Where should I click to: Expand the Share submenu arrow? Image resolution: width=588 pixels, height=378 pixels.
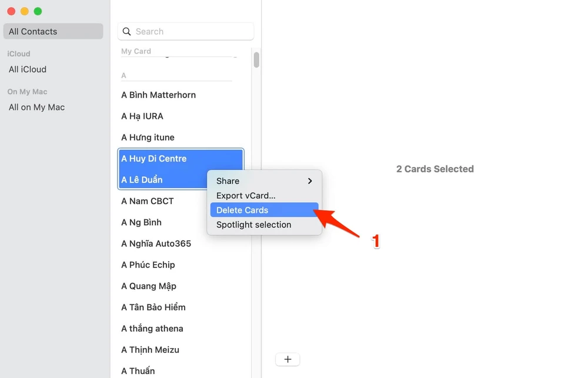pos(310,181)
